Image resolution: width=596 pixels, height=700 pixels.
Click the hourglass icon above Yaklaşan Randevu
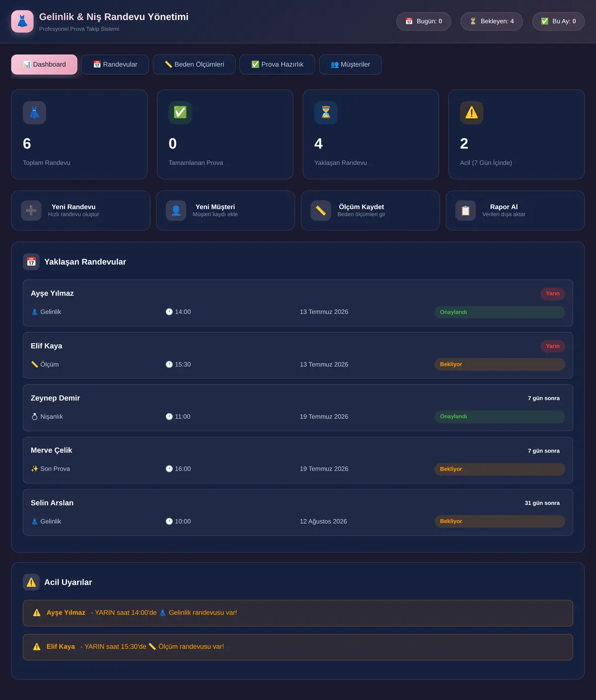[326, 113]
